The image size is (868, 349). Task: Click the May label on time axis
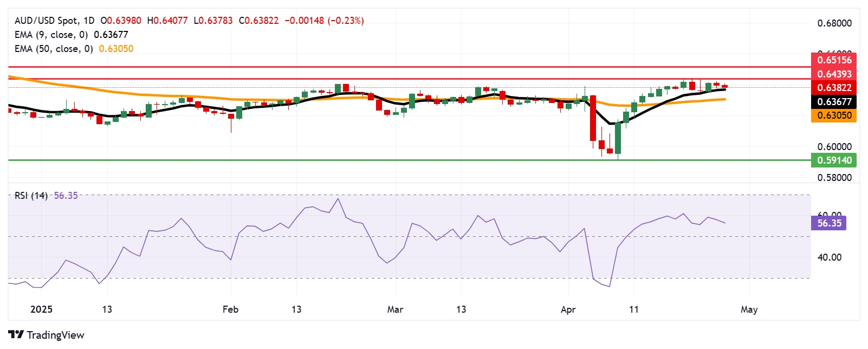[749, 309]
